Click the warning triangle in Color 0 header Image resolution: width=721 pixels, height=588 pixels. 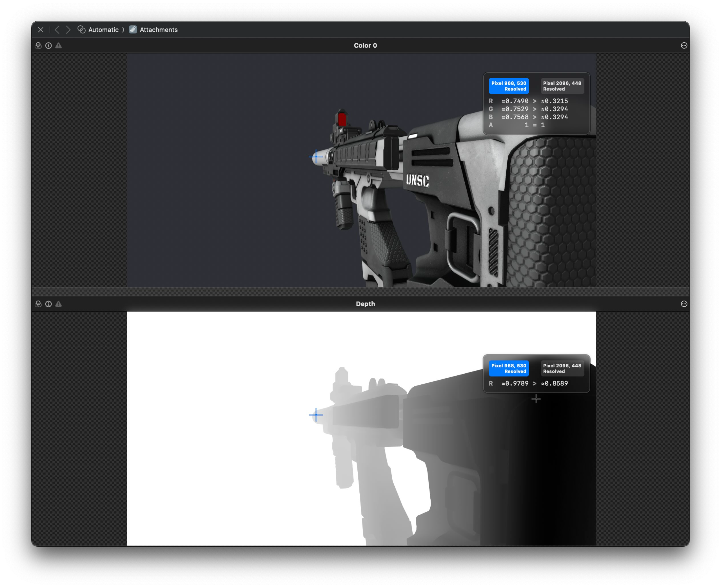(59, 45)
